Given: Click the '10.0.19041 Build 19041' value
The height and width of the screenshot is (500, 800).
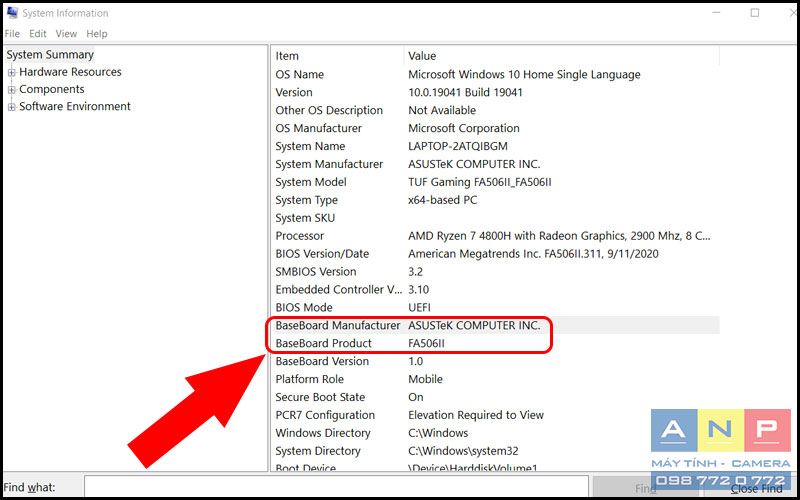Looking at the screenshot, I should pyautogui.click(x=465, y=92).
